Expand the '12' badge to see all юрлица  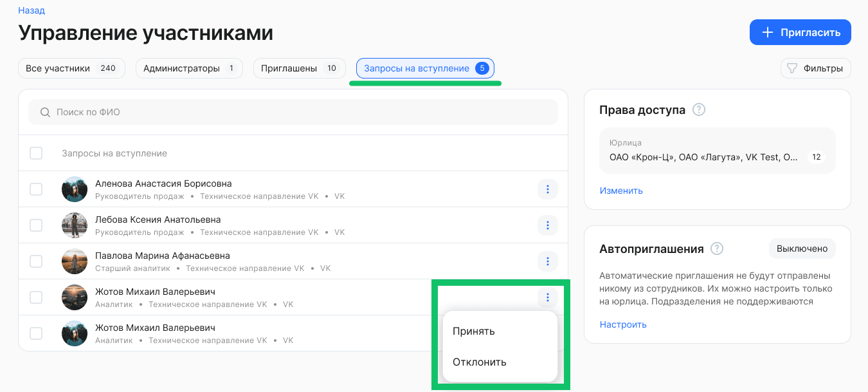[816, 156]
